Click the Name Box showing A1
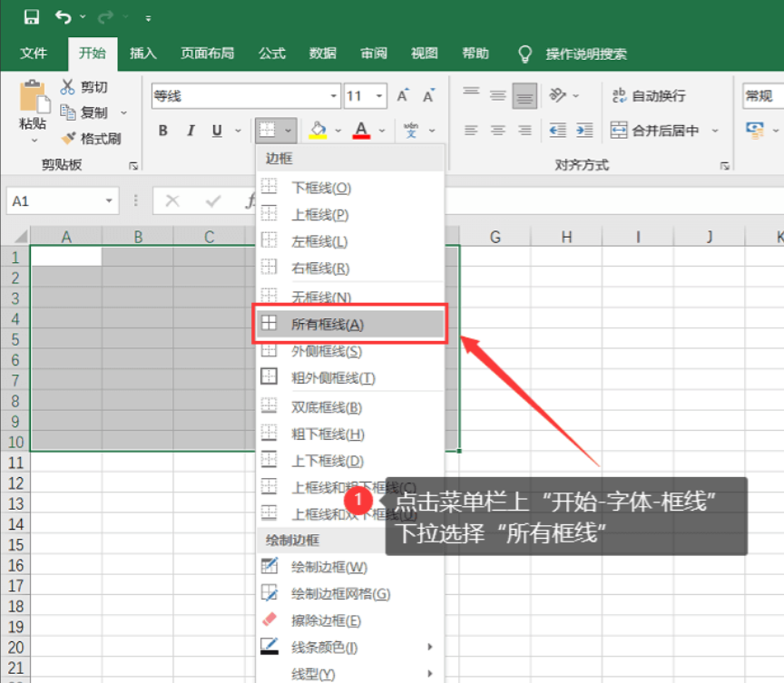The width and height of the screenshot is (784, 683). pos(63,201)
